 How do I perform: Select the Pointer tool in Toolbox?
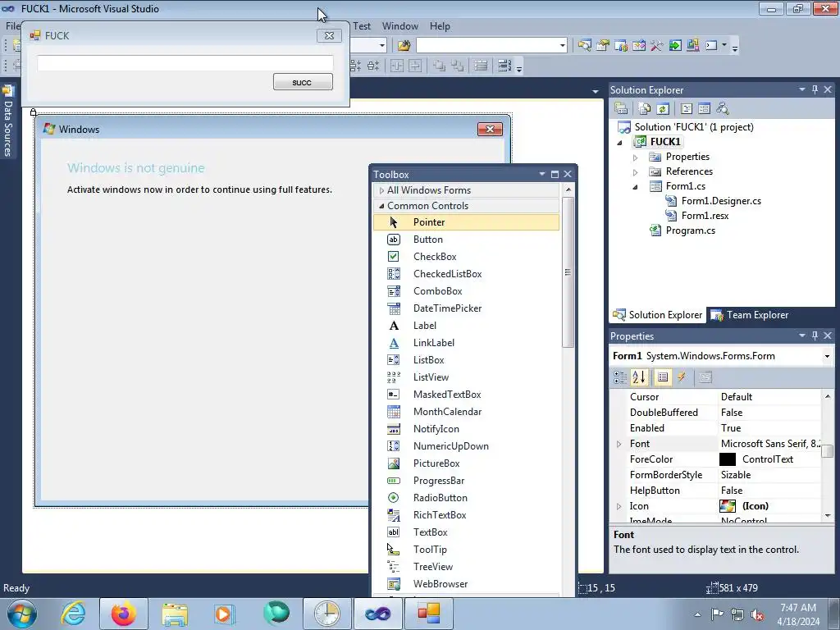point(466,222)
